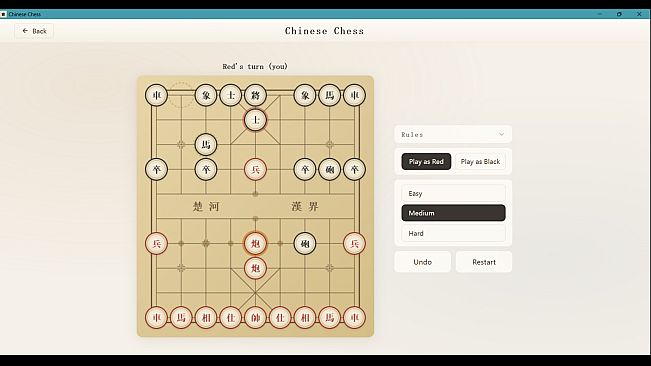This screenshot has height=366, width=651.
Task: Choose Easy difficulty
Action: [x=453, y=193]
